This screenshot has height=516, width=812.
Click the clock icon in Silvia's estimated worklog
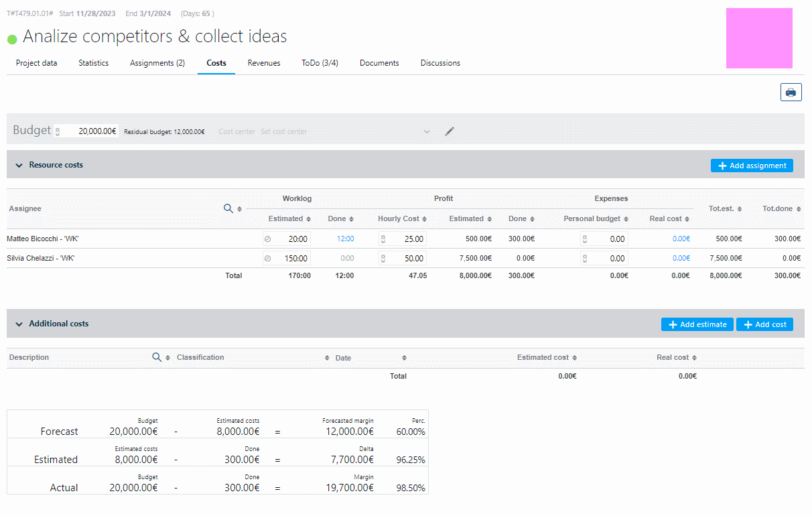coord(268,258)
